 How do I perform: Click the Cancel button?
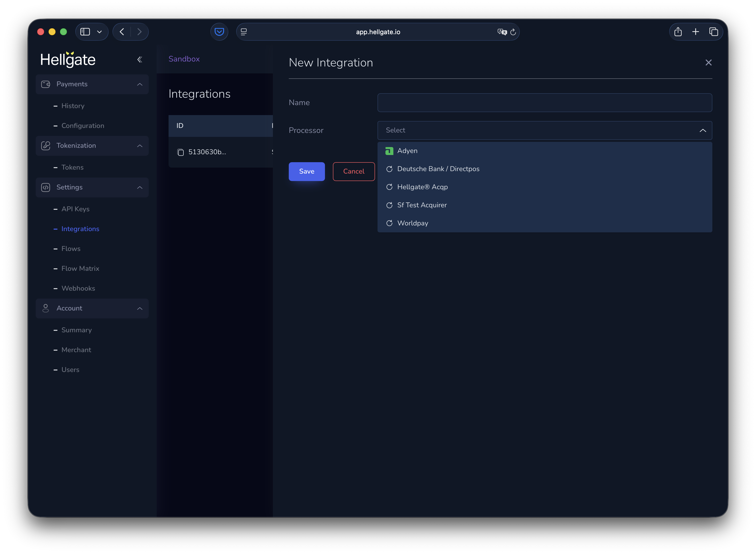[353, 171]
